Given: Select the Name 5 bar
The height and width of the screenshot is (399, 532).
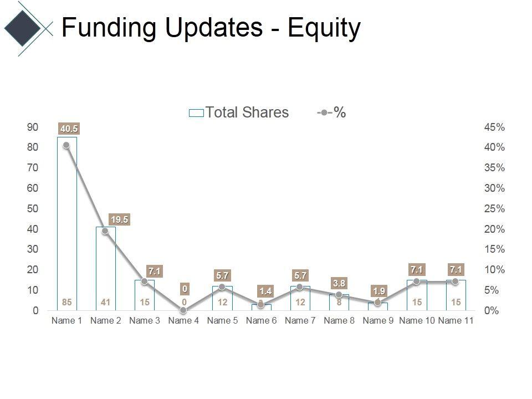Looking at the screenshot, I should [222, 299].
